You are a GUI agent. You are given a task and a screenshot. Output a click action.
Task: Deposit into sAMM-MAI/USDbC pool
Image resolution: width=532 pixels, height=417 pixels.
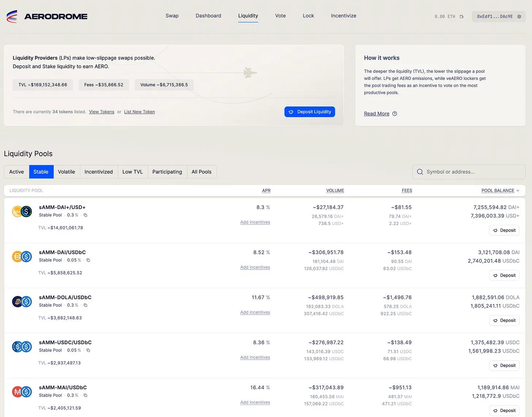(x=504, y=410)
